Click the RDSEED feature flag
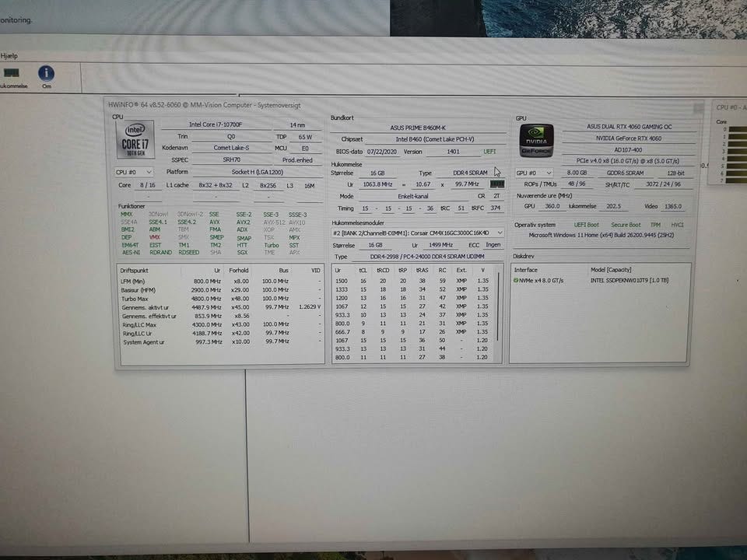 188,252
